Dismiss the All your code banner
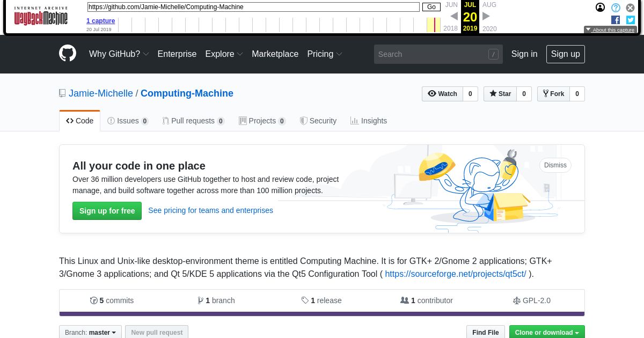The image size is (644, 338). point(555,165)
